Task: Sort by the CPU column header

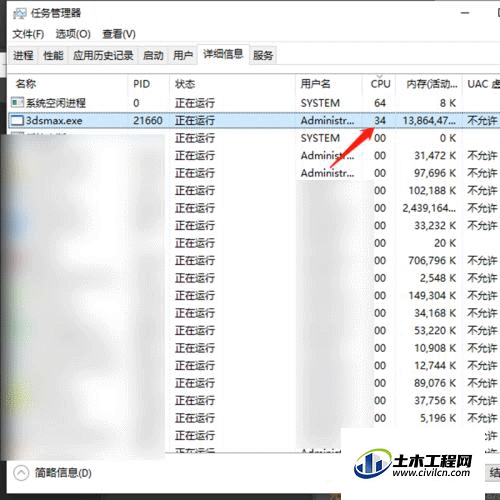Action: [380, 84]
